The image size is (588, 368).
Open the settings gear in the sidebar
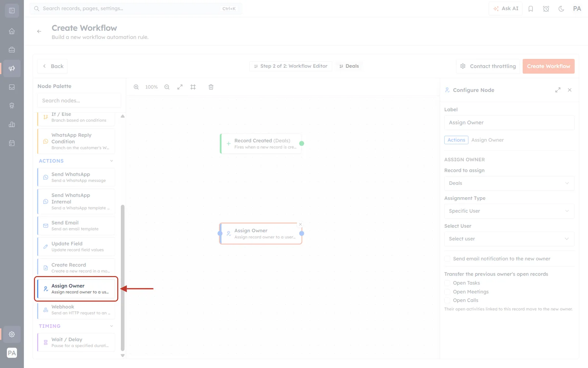(x=12, y=334)
